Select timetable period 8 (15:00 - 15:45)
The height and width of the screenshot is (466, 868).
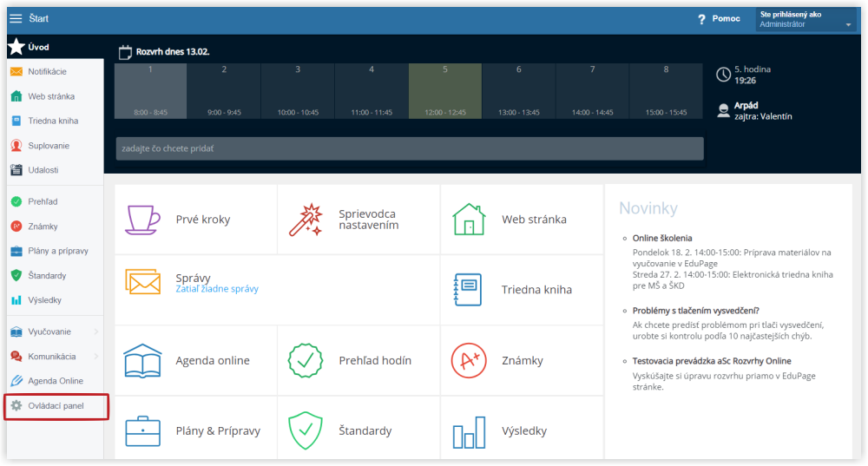pyautogui.click(x=666, y=91)
